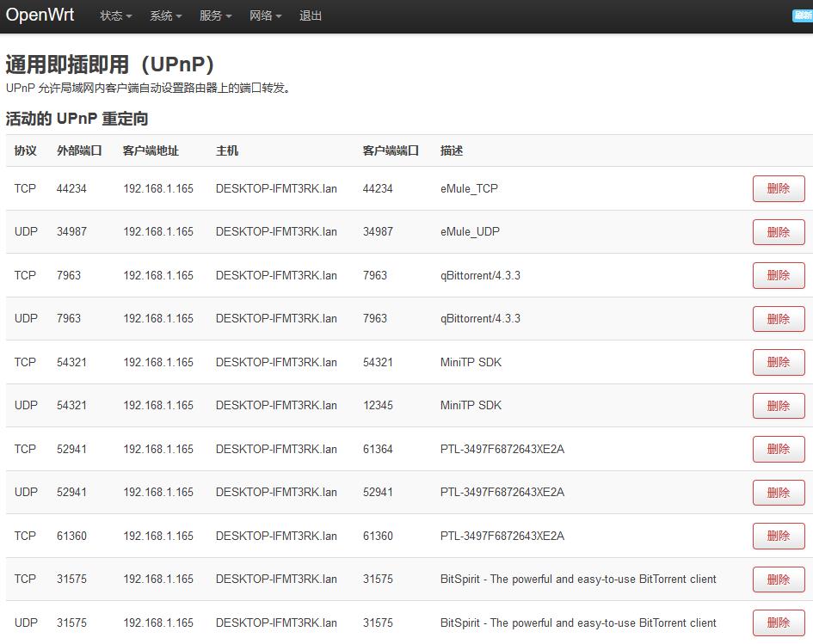The height and width of the screenshot is (644, 813).
Task: Delete the BitSpirit TCP 31575 redirect
Action: (x=778, y=580)
